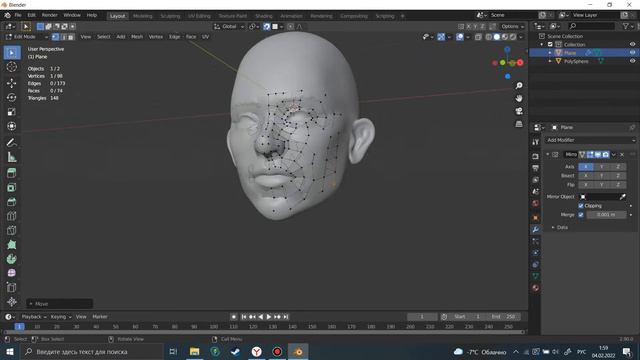Click the viewport zoom magnifier icon

(519, 86)
